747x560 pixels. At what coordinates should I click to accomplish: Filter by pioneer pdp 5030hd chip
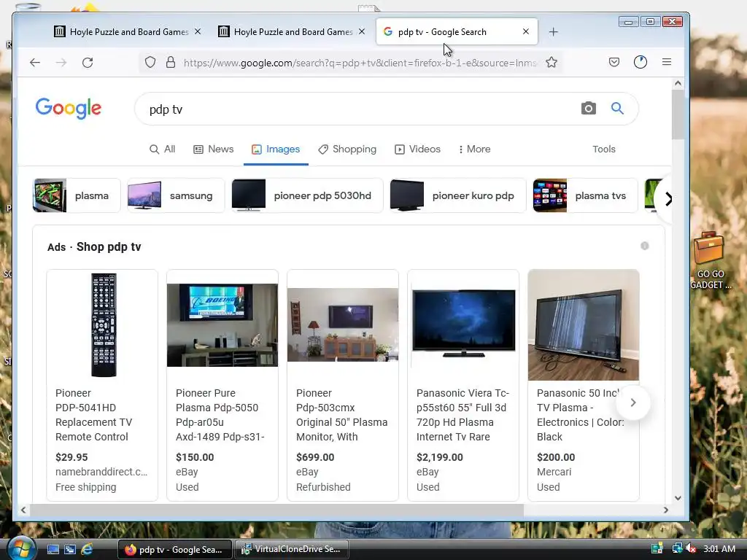tap(307, 195)
